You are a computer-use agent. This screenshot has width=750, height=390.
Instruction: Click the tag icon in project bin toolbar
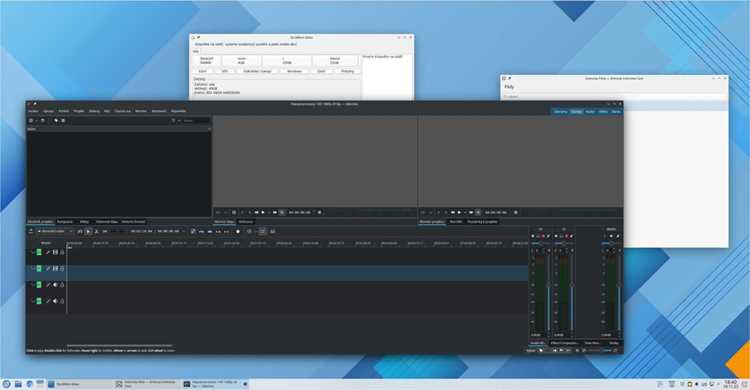56,121
